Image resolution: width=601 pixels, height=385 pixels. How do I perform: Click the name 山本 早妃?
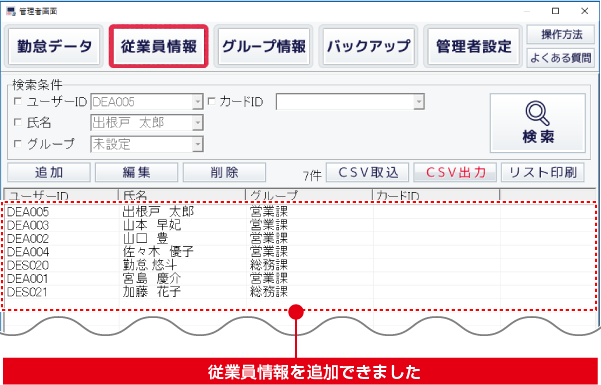(152, 225)
